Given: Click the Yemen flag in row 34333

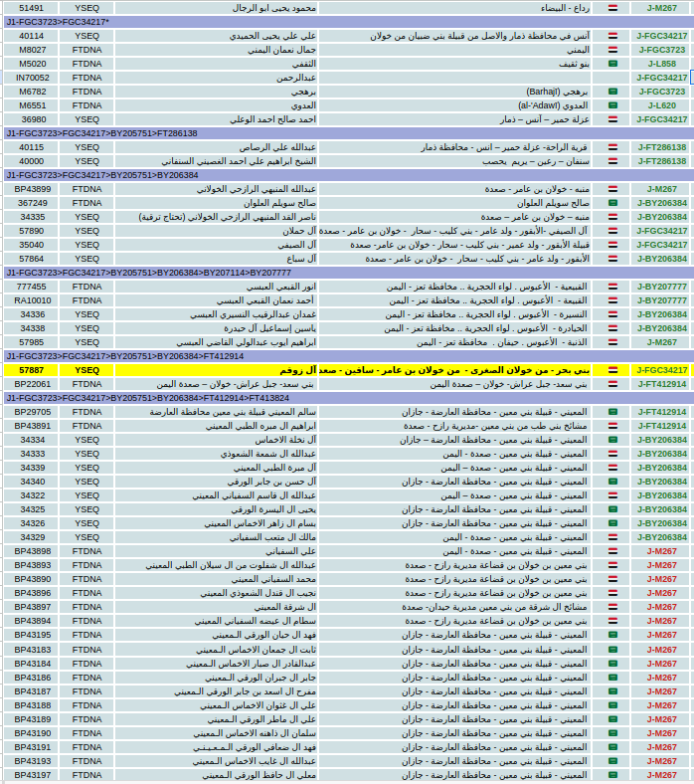Looking at the screenshot, I should (612, 454).
